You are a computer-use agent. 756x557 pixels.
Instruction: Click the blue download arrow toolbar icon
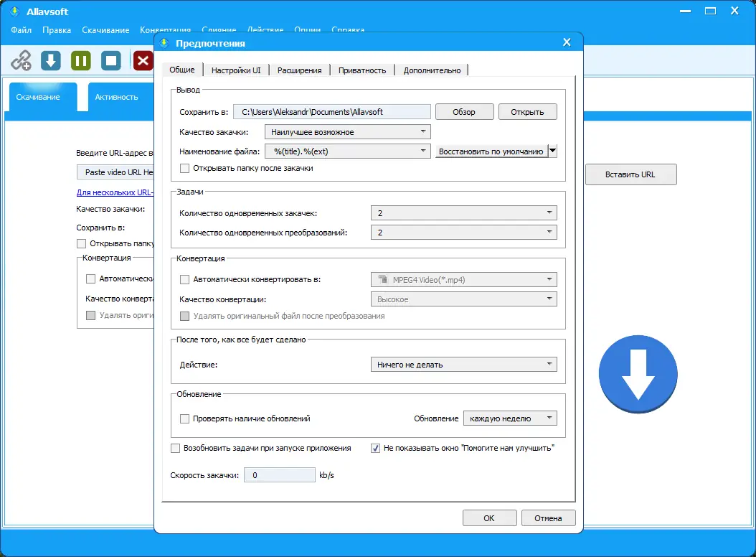pos(51,61)
